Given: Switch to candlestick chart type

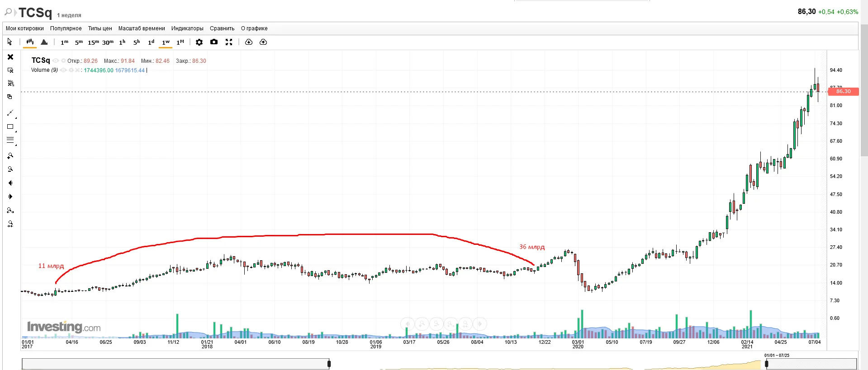Looking at the screenshot, I should tap(30, 42).
